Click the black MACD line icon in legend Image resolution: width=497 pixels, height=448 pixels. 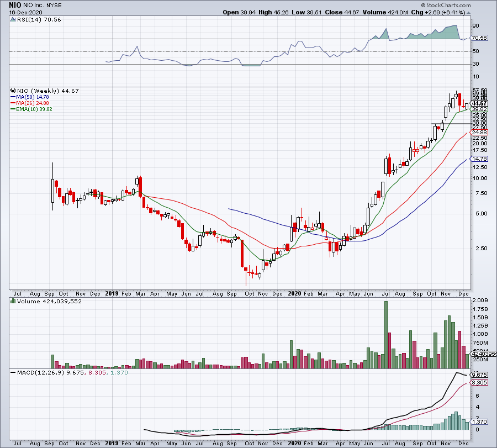(13, 372)
